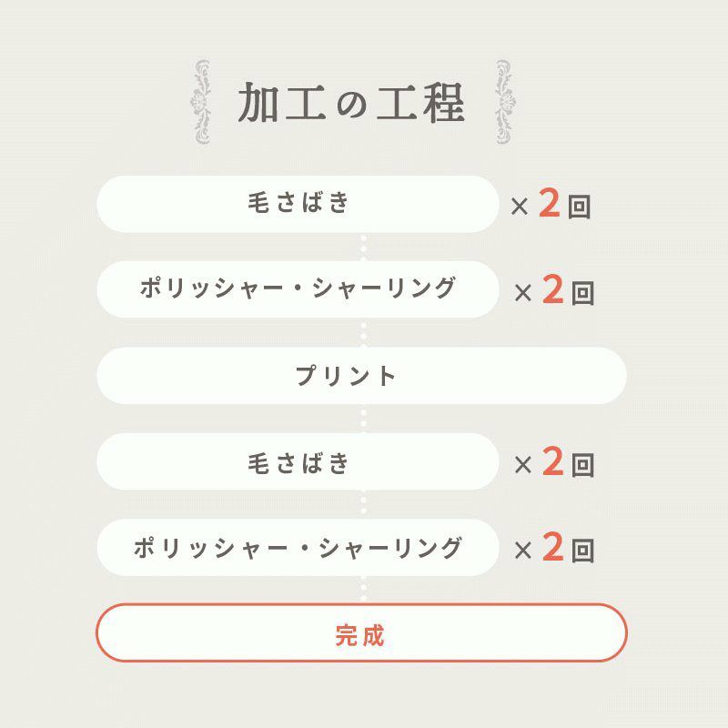728x728 pixels.
Task: Click ×2回 next to the last ポリッシャー・シャーリング
Action: 554,550
